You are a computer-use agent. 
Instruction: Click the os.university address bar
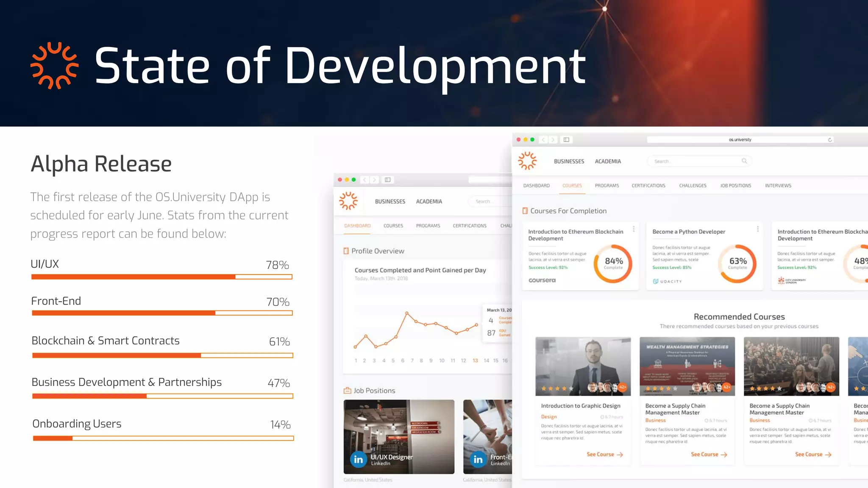pos(740,139)
